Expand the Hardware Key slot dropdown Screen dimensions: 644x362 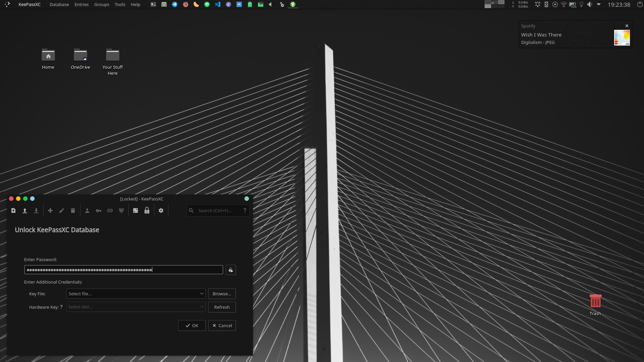click(x=202, y=307)
